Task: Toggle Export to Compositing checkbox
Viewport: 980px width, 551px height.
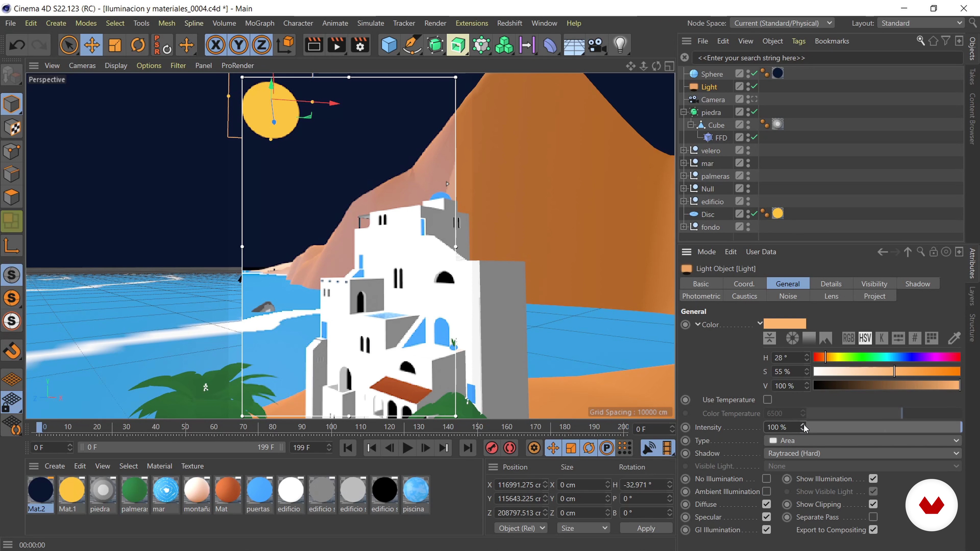Action: (x=873, y=530)
